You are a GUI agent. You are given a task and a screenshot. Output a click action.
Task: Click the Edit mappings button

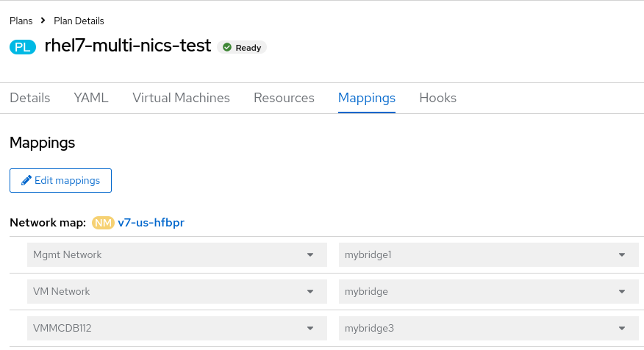pyautogui.click(x=60, y=180)
